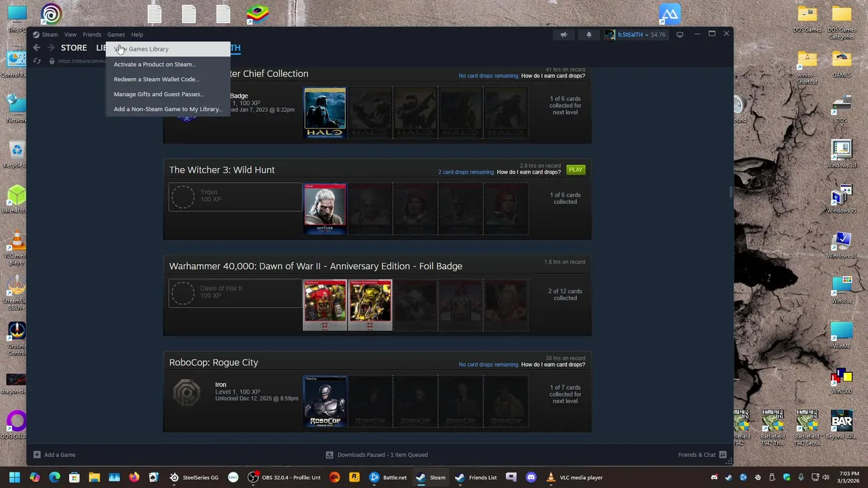Select GOG Galaxy desktop icon
The width and height of the screenshot is (868, 488).
[16, 426]
